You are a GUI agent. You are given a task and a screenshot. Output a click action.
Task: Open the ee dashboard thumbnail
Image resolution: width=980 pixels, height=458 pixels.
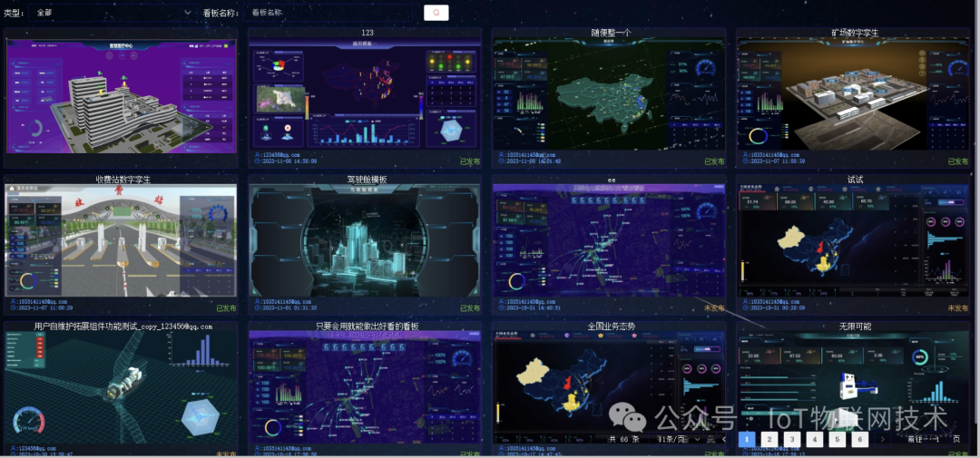pyautogui.click(x=609, y=240)
